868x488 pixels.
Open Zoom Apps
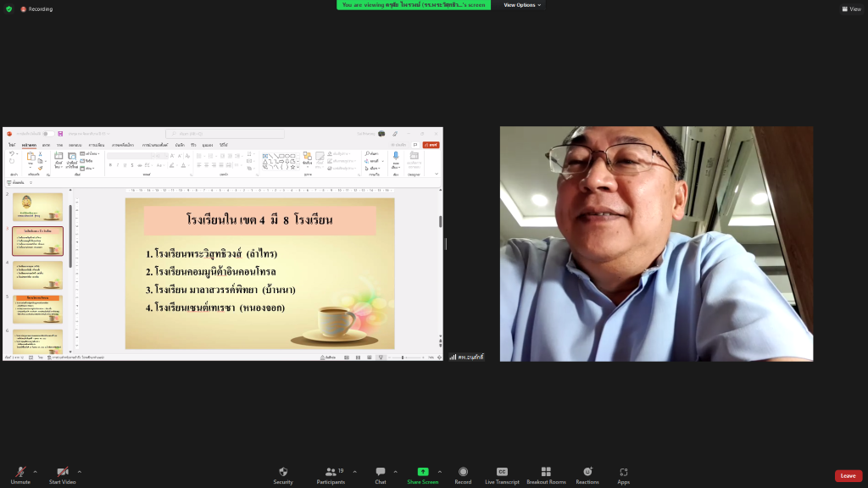623,474
